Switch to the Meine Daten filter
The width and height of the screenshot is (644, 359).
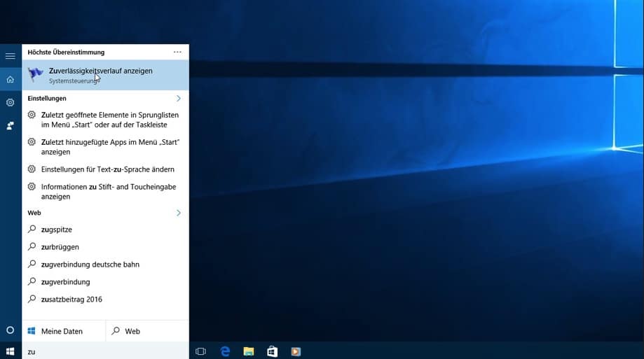pos(64,331)
